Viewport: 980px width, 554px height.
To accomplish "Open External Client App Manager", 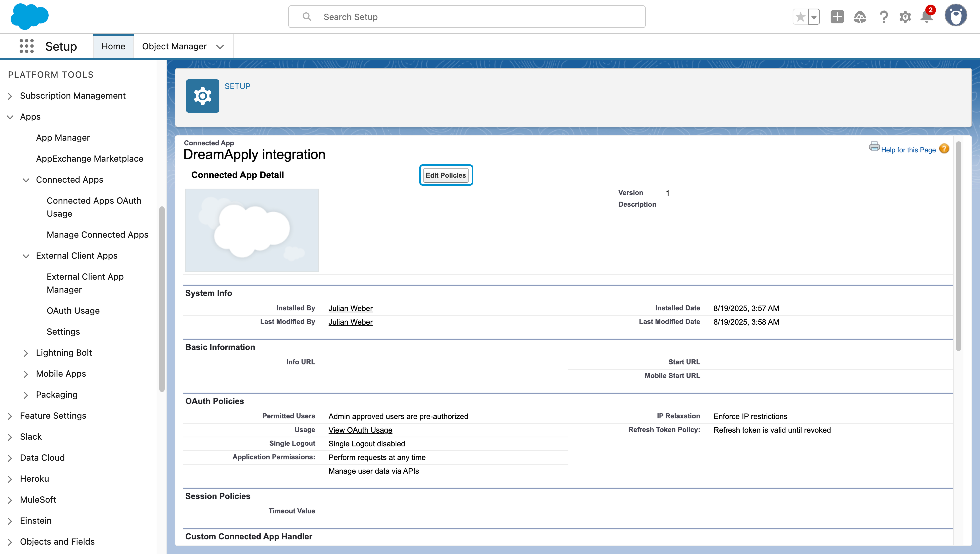I will 85,283.
